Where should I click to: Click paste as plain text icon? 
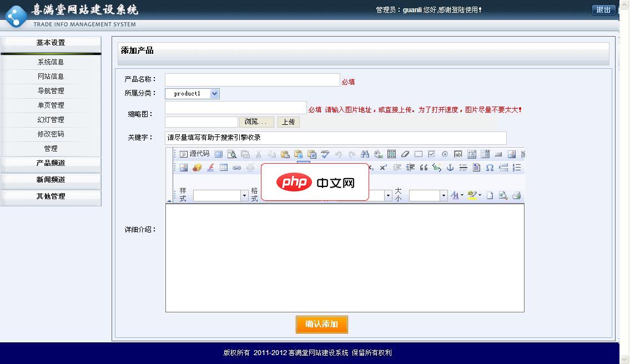(298, 154)
